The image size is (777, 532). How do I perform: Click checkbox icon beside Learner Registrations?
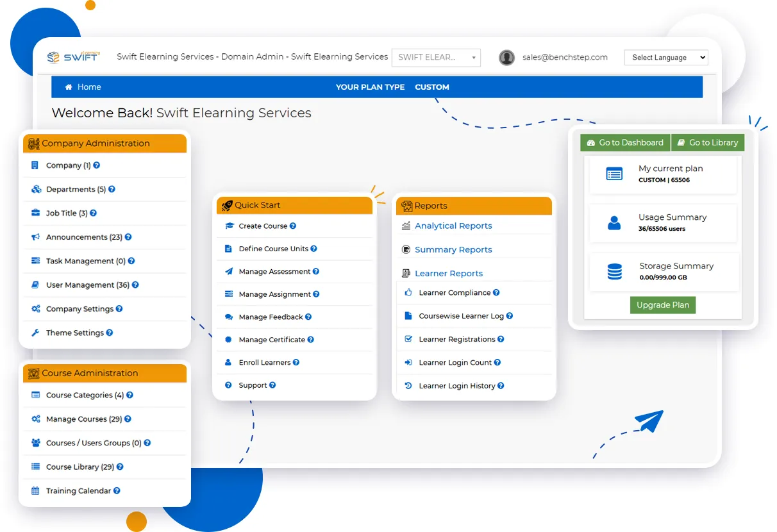click(408, 339)
